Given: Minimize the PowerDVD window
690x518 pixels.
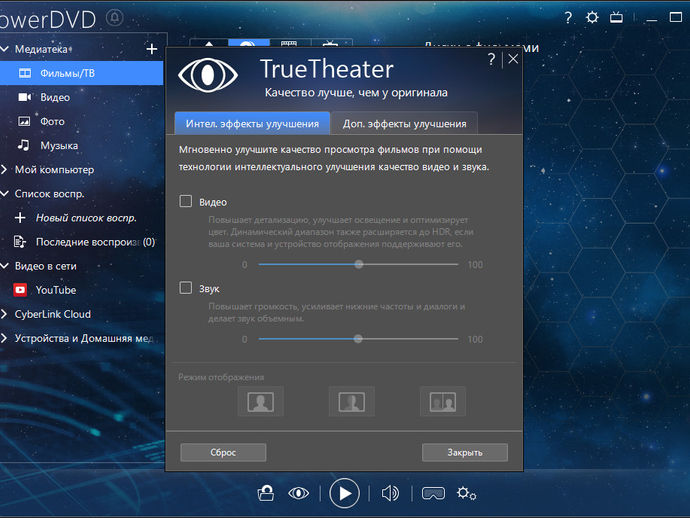Looking at the screenshot, I should pyautogui.click(x=651, y=18).
